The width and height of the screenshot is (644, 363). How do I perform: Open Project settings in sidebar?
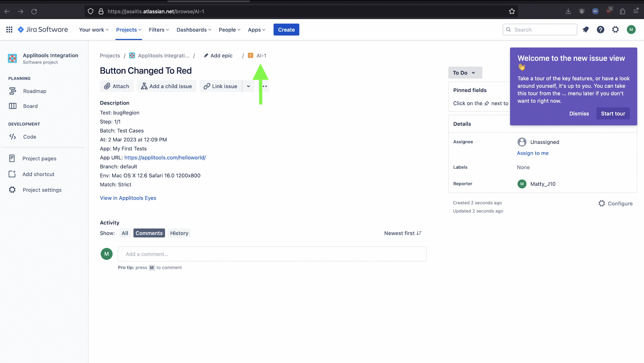(x=42, y=190)
